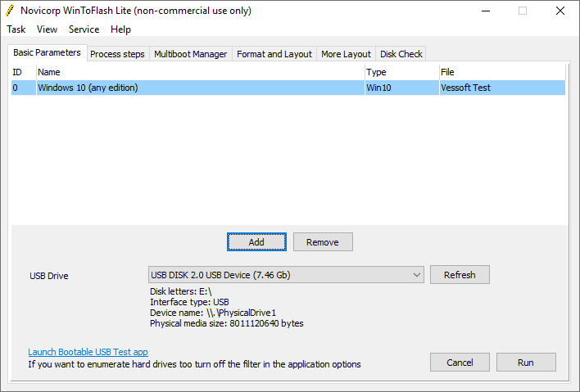Open the Help menu
This screenshot has height=392, width=580.
tap(120, 29)
